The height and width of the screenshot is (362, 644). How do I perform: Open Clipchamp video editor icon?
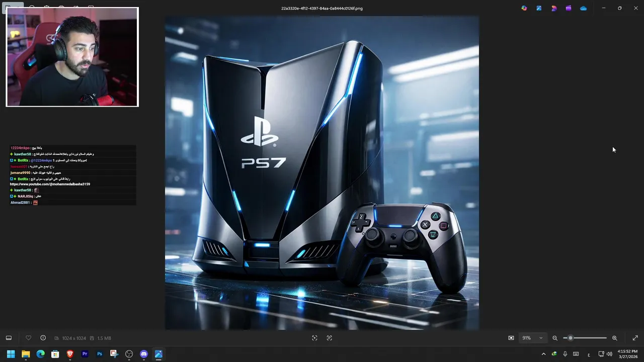(x=569, y=8)
